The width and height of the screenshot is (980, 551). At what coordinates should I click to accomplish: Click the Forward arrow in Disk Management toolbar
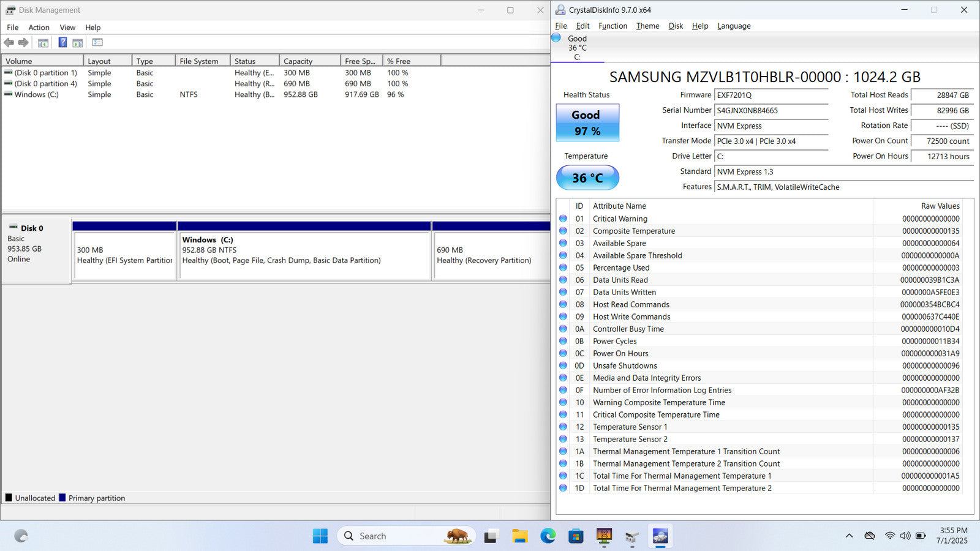point(23,43)
